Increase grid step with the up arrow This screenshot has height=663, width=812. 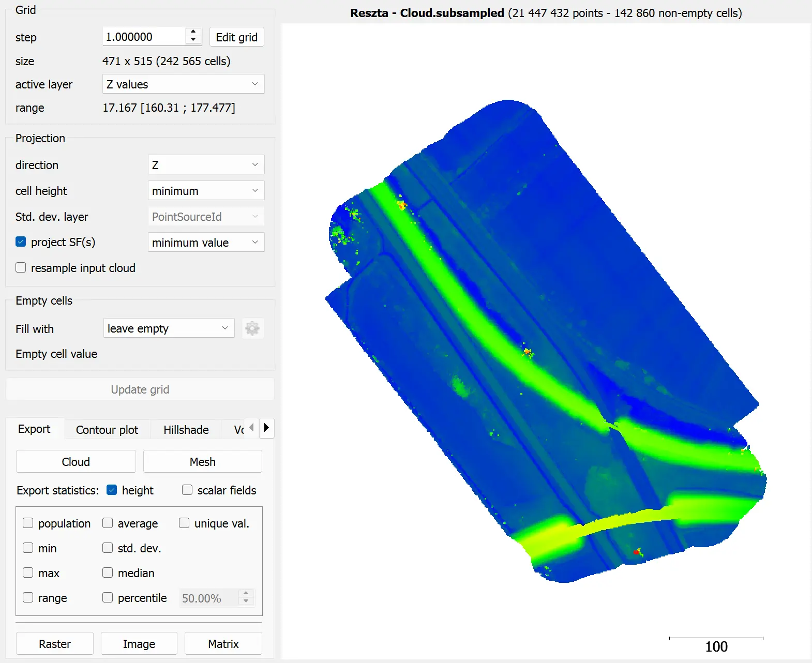click(x=193, y=33)
